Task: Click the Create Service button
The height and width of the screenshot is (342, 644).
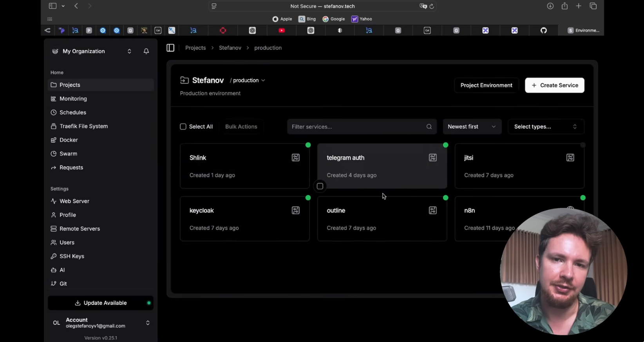Action: click(554, 85)
